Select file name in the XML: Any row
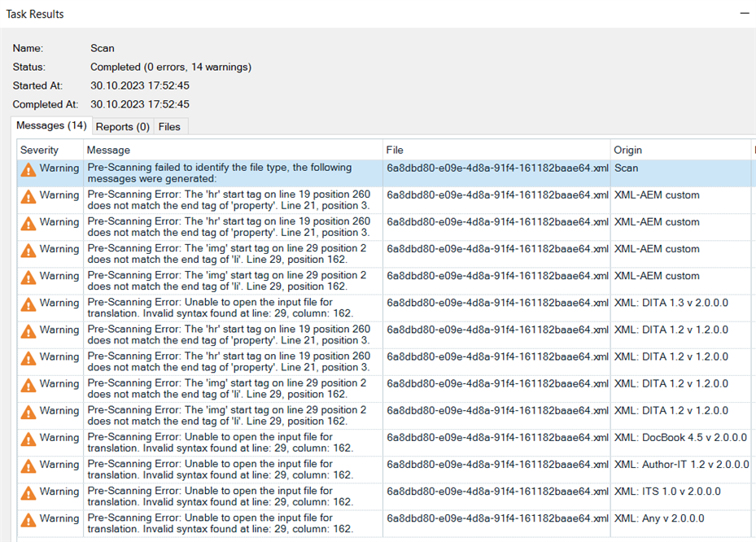 point(497,518)
